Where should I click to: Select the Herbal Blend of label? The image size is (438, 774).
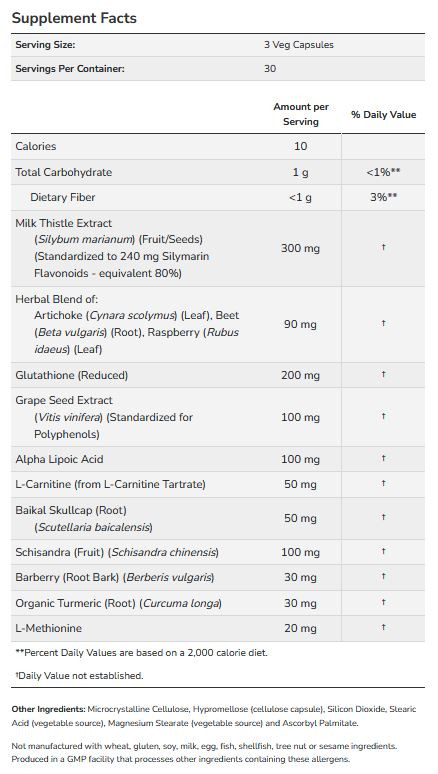(x=57, y=299)
